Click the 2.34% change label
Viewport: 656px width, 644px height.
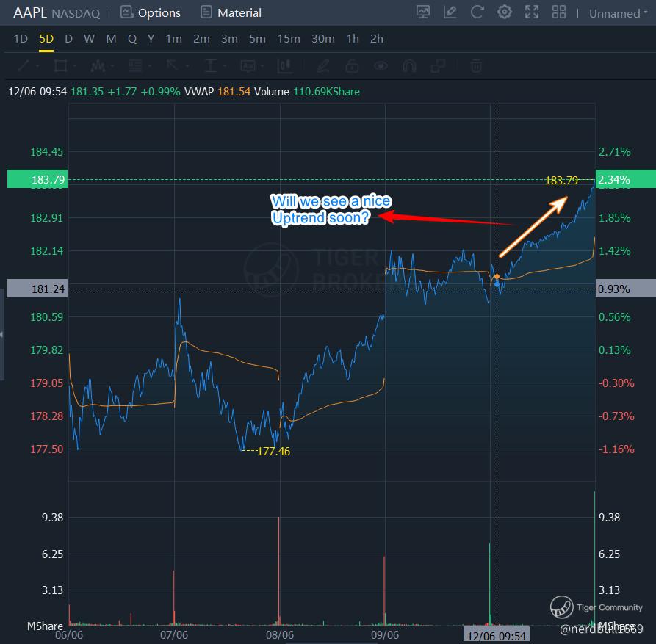coord(625,179)
